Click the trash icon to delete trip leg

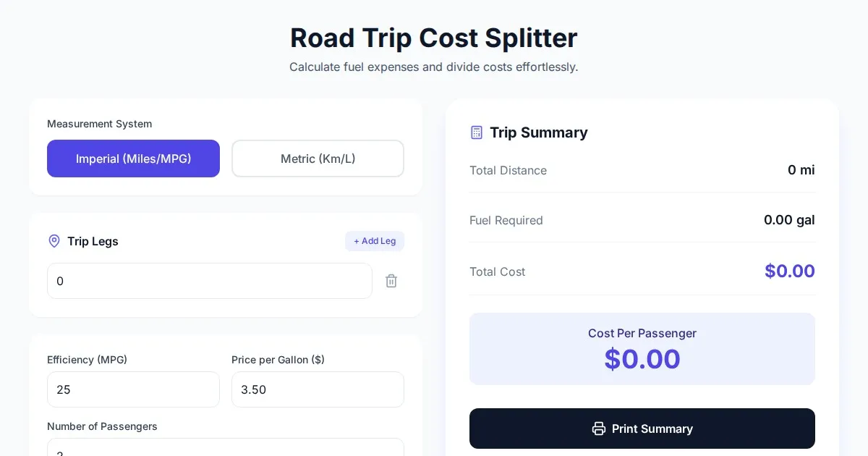pyautogui.click(x=391, y=281)
